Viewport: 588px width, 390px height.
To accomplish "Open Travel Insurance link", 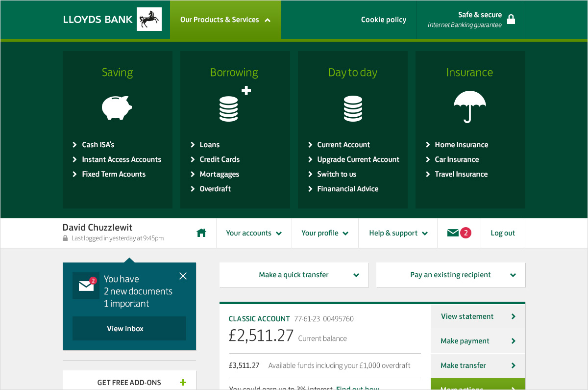I will (x=461, y=174).
